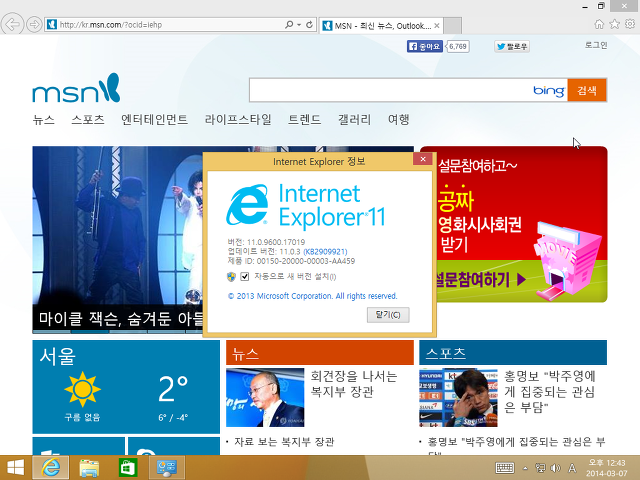Click the blue 스포츠 section header
640x480 pixels.
513,353
